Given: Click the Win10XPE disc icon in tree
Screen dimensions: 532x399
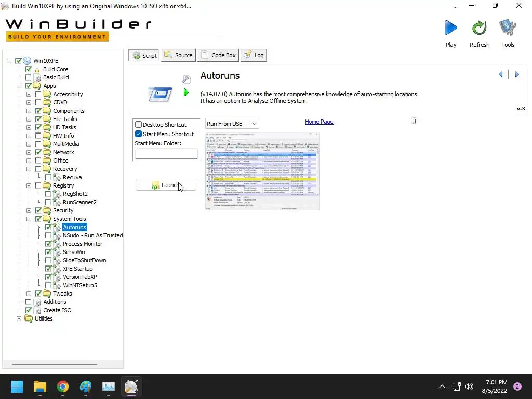Looking at the screenshot, I should [x=27, y=61].
